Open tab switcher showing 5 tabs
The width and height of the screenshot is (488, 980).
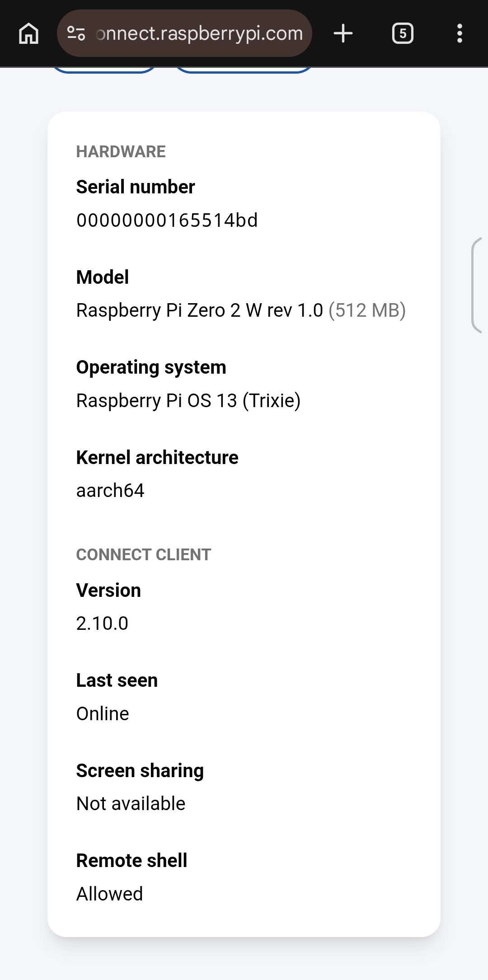coord(403,33)
